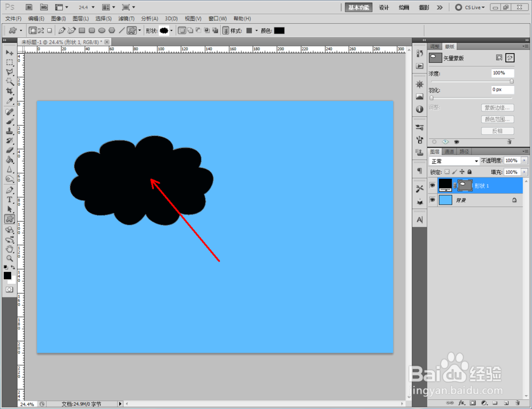Open the Character panel icon

(420, 220)
